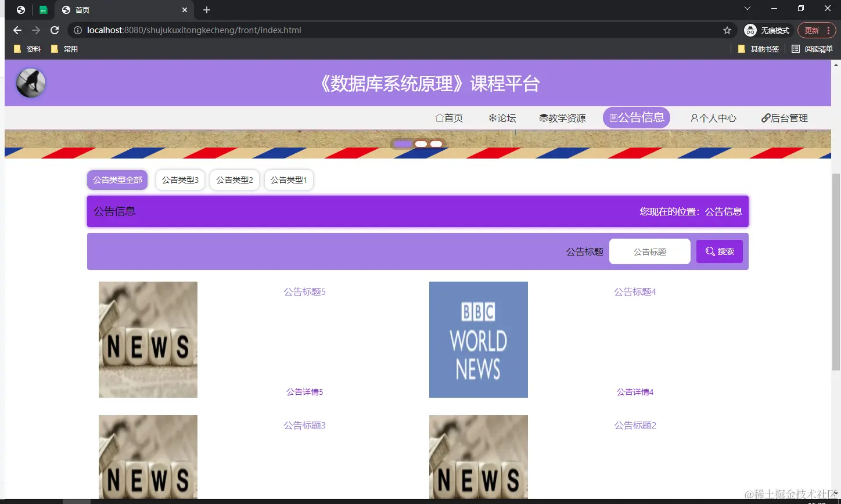The image size is (841, 504).
Task: Click the address bar URL
Action: point(194,30)
